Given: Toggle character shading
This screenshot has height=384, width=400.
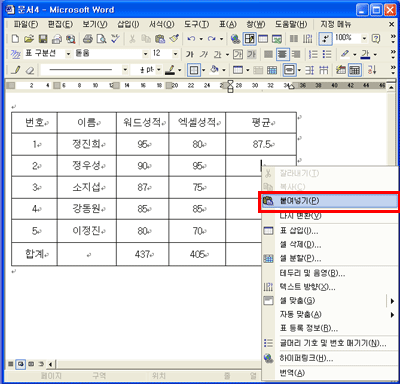Looking at the screenshot, I should pos(252,54).
